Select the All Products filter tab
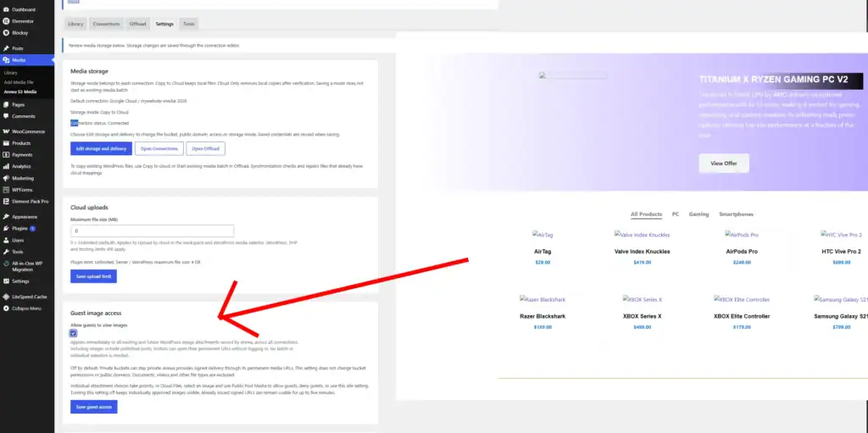Image resolution: width=868 pixels, height=433 pixels. tap(647, 214)
